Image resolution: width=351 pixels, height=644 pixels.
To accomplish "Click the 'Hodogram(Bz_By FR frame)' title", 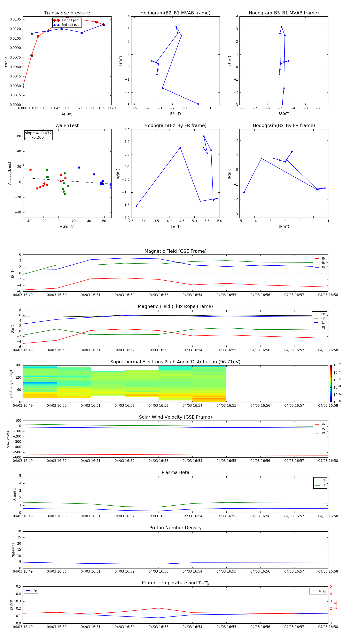I will click(x=175, y=125).
